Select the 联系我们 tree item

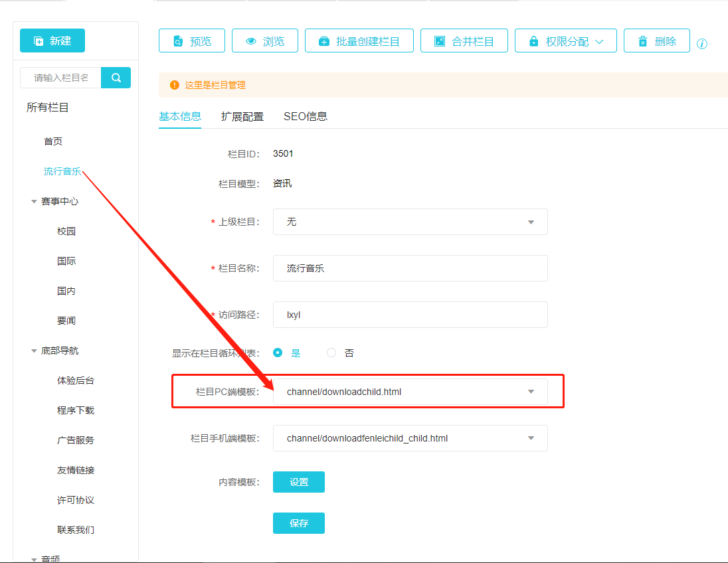(76, 530)
